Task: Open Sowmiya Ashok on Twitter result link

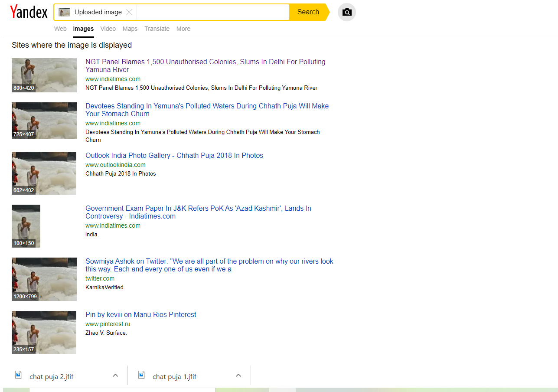Action: (209, 265)
